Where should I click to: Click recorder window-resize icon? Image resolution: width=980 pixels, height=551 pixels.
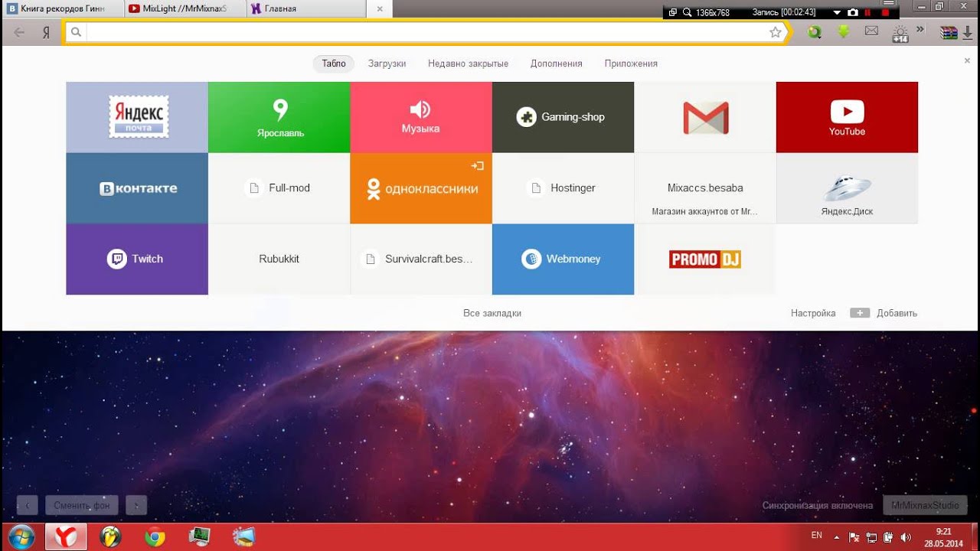coord(672,12)
